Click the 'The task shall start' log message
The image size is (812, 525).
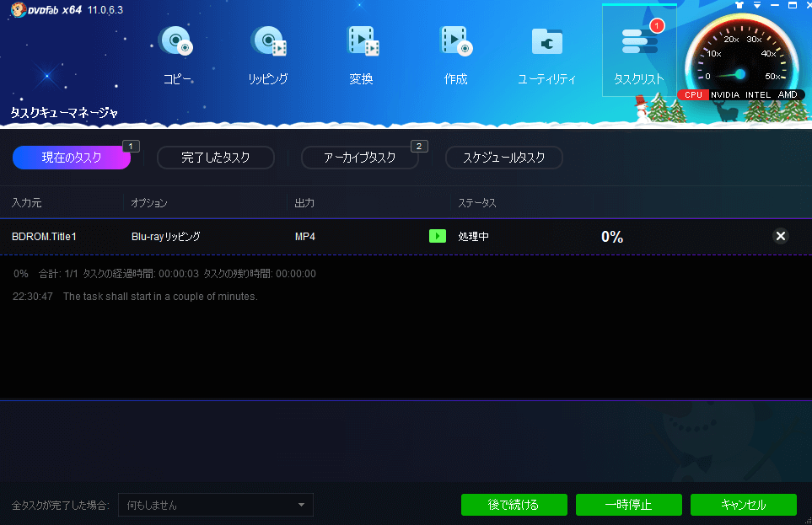pyautogui.click(x=160, y=297)
